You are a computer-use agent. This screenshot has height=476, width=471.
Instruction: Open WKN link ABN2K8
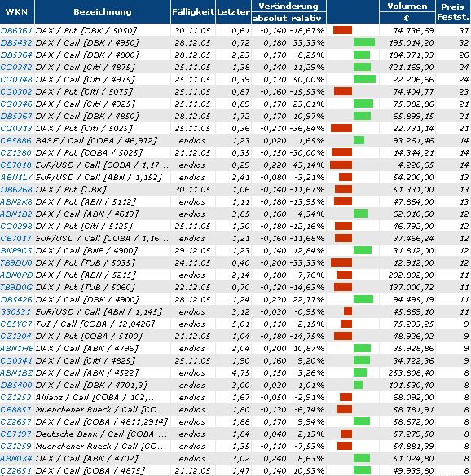tap(16, 201)
